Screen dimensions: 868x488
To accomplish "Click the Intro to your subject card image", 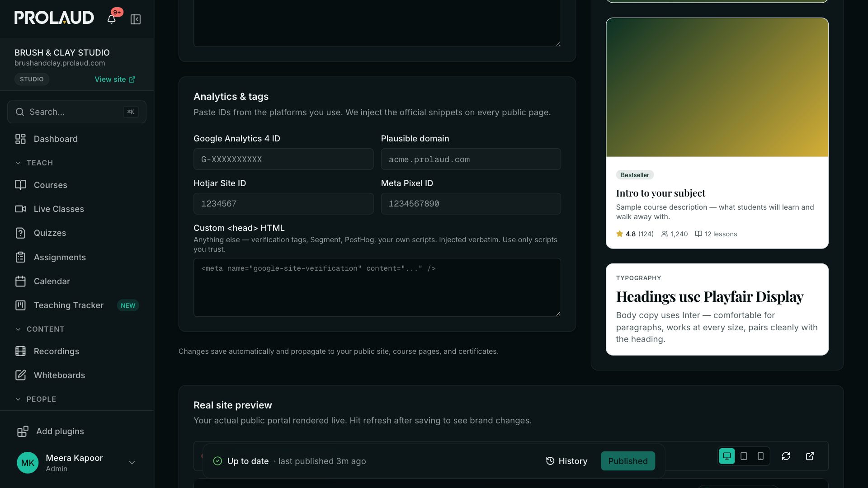I will pyautogui.click(x=717, y=87).
